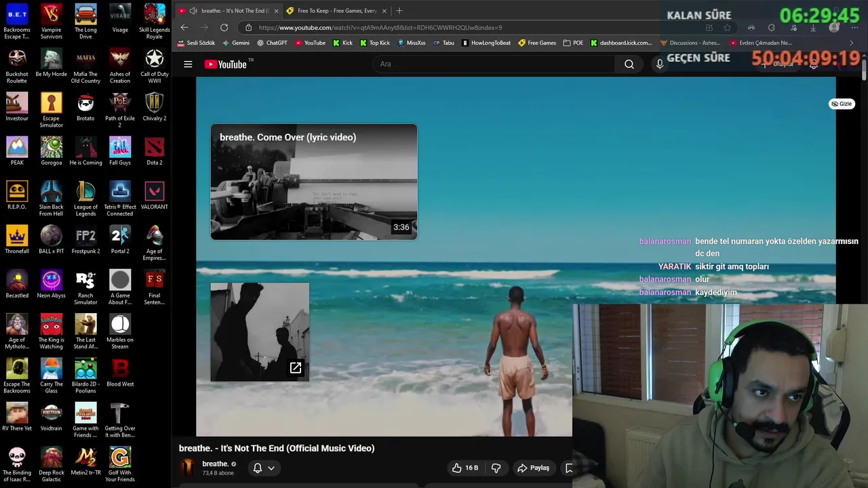Launch Be My Horde shortcut

[52, 63]
